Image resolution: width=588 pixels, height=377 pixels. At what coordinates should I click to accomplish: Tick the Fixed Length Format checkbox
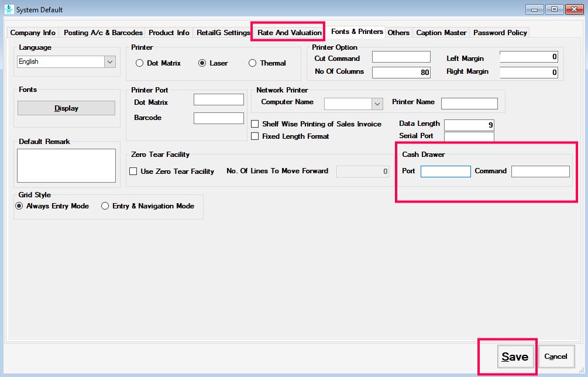coord(255,136)
